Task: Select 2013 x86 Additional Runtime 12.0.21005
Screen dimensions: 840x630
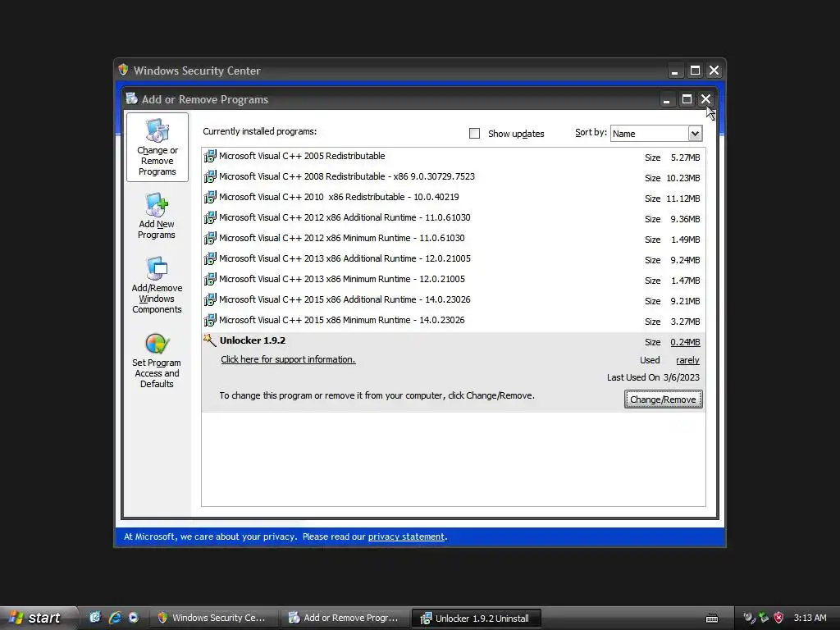Action: click(453, 258)
